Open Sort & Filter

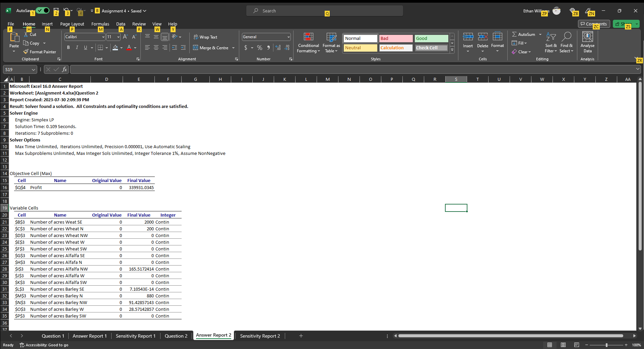click(x=551, y=43)
